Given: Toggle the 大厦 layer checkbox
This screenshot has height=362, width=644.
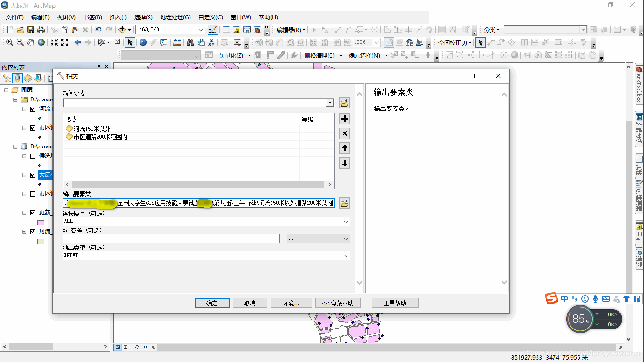Looking at the screenshot, I should click(33, 175).
